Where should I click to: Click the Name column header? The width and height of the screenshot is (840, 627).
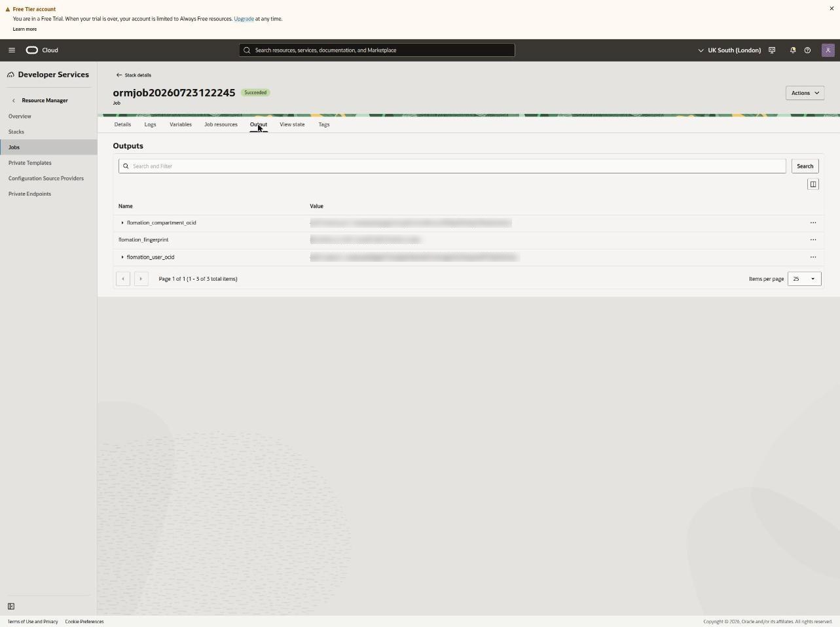click(126, 206)
